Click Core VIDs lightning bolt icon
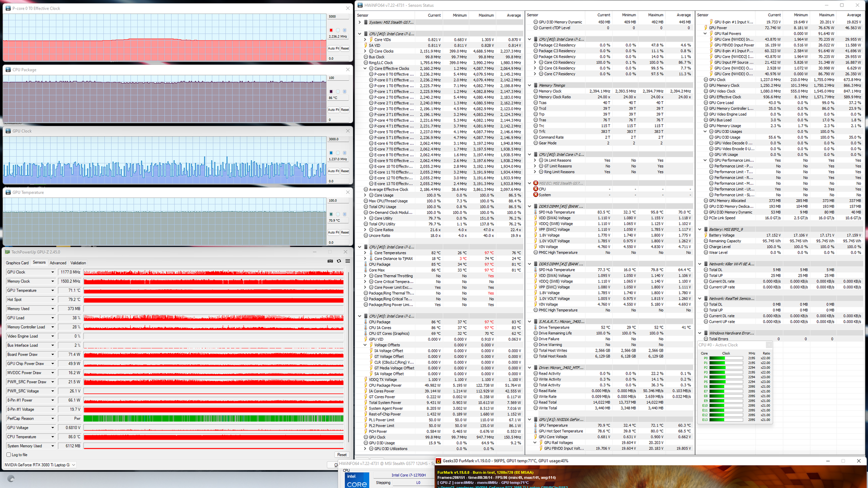868x488 pixels. 371,40
